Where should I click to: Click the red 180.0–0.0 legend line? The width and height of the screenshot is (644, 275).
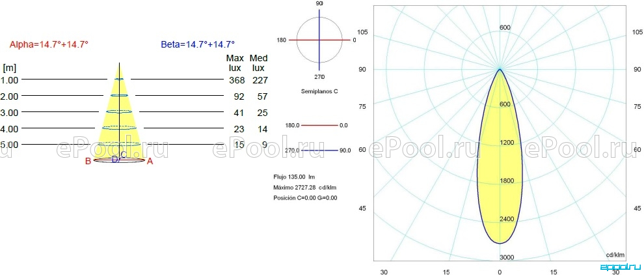(319, 125)
